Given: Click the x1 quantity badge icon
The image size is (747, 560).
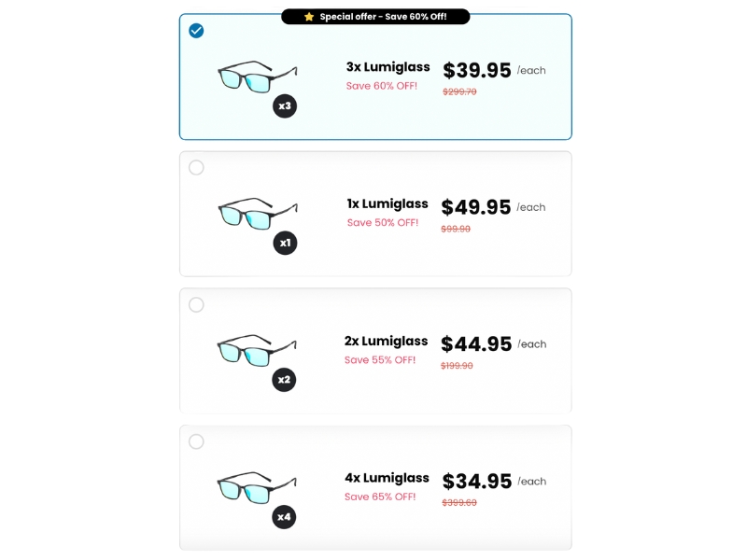Looking at the screenshot, I should coord(285,243).
